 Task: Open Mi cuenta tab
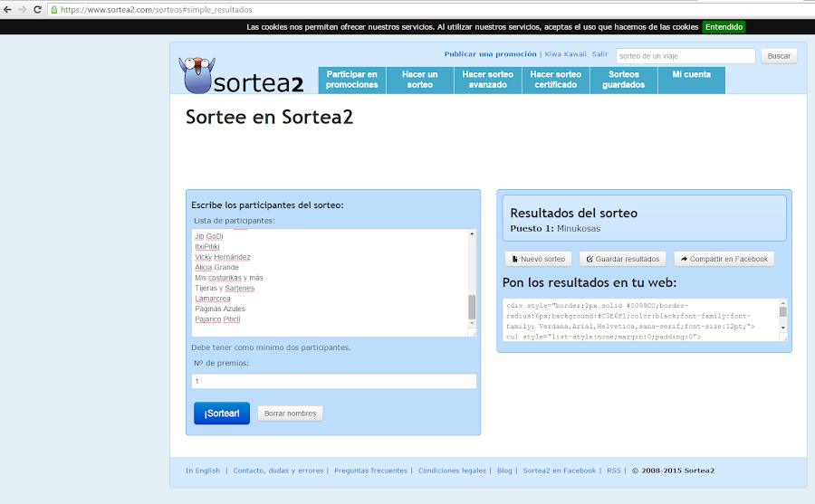click(691, 80)
